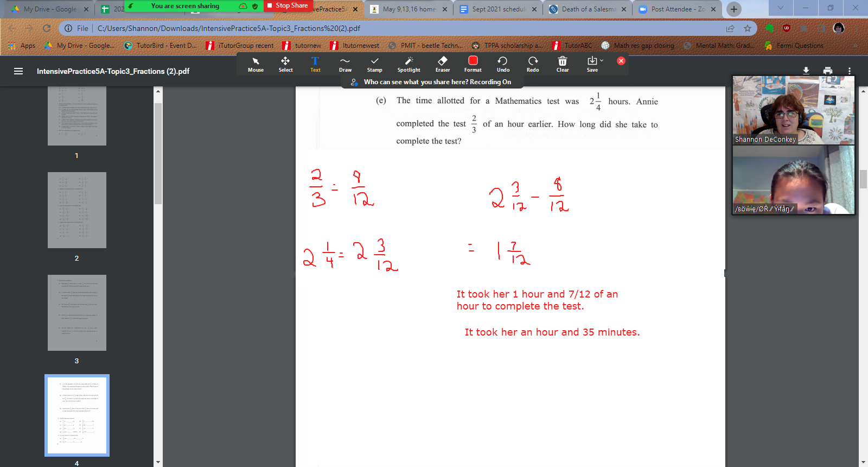
Task: Enable the Spotlight tool
Action: click(409, 65)
